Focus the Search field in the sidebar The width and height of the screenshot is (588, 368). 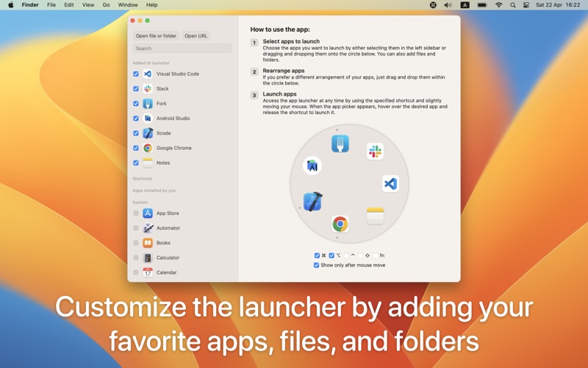point(182,49)
